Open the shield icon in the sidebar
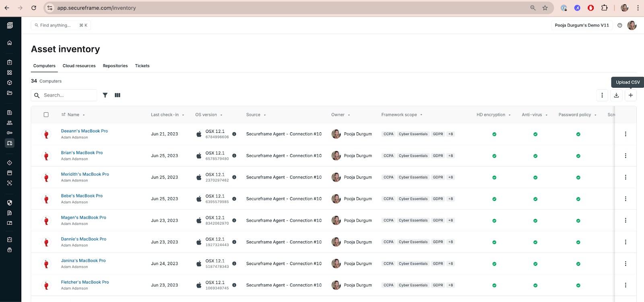 tap(10, 203)
